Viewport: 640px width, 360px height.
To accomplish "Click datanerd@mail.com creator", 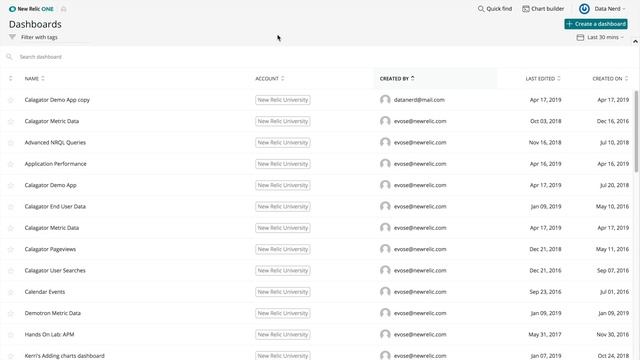I will tap(419, 100).
